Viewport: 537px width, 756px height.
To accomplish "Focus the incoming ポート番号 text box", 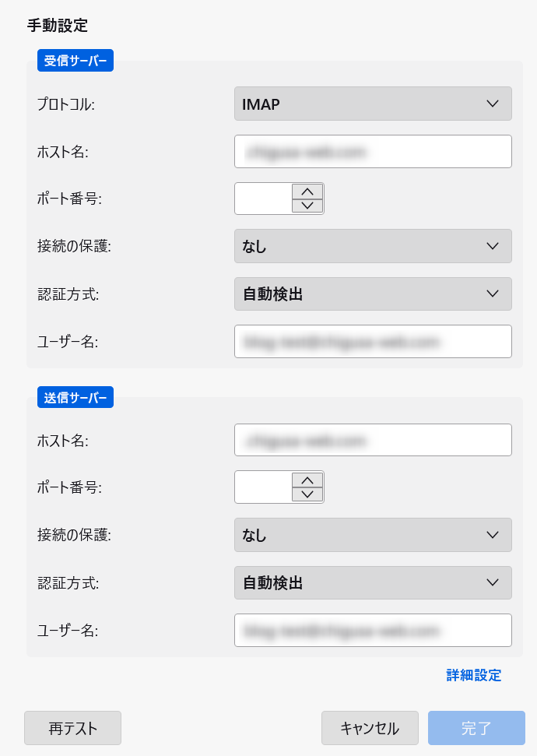I will point(264,199).
